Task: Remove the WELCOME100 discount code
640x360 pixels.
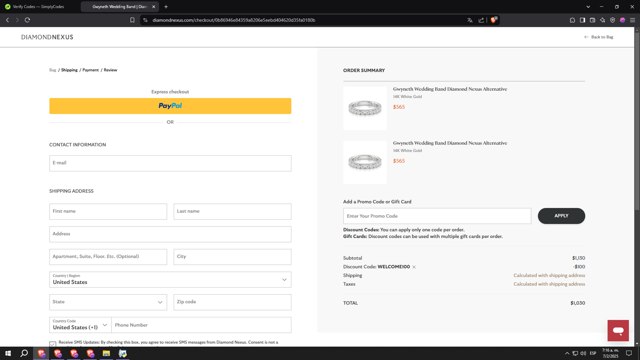Action: tap(414, 267)
